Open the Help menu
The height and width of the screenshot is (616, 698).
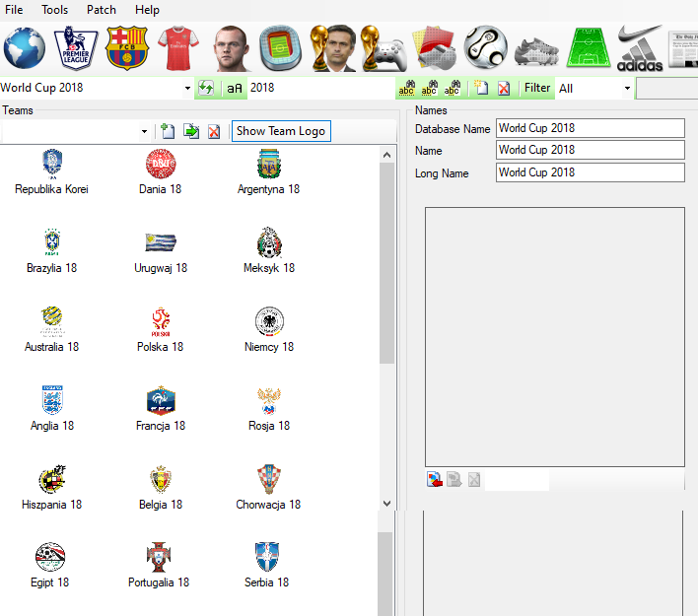click(147, 10)
